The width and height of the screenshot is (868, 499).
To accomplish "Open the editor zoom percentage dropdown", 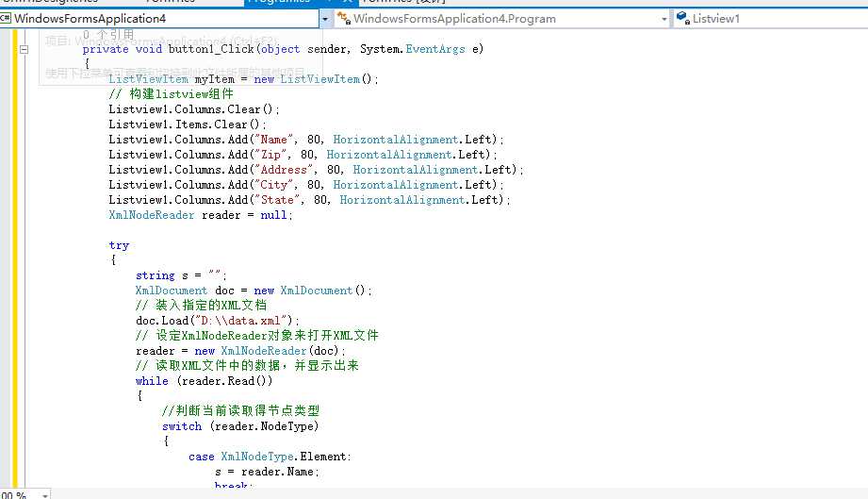I will click(45, 495).
